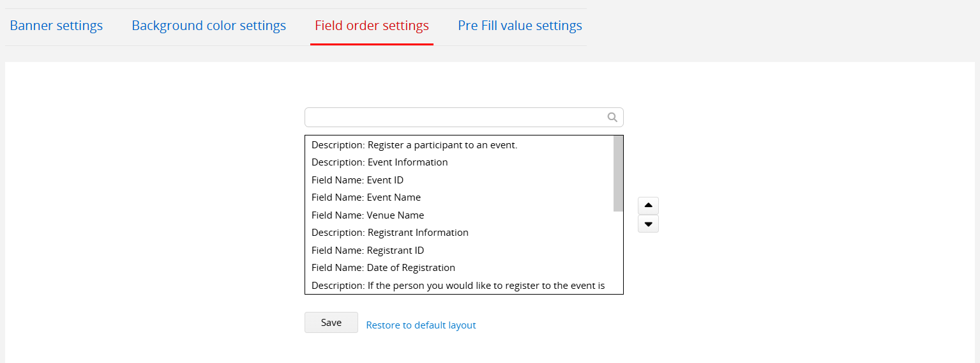Screen dimensions: 980x363
Task: Select 'Field Name: Event ID' item
Action: click(459, 180)
